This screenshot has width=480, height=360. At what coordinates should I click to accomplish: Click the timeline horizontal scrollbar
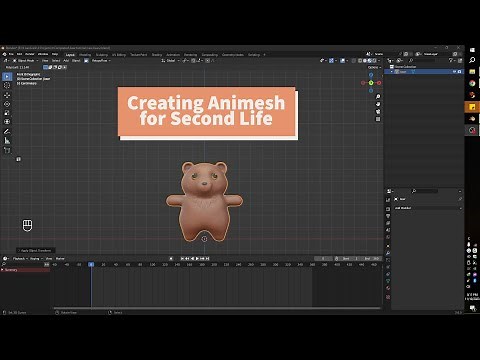[217, 308]
